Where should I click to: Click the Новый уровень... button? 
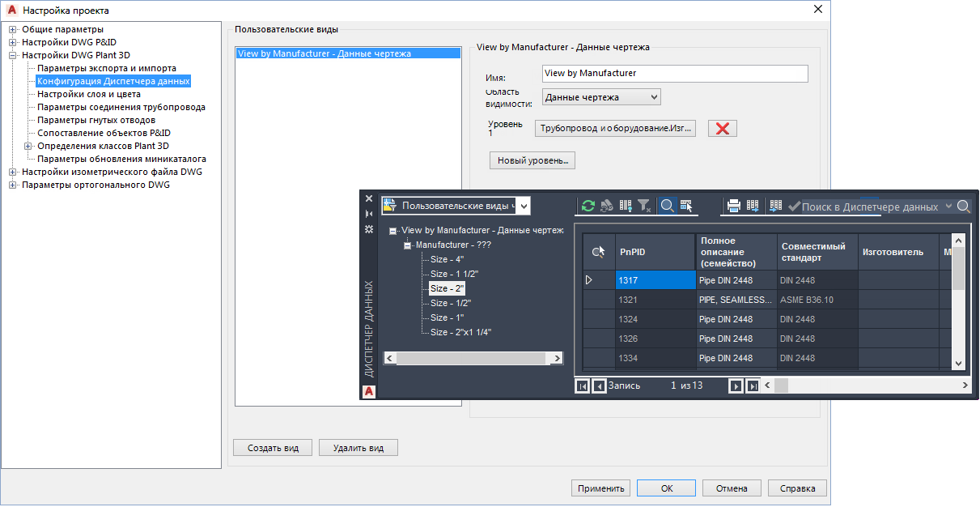(532, 160)
